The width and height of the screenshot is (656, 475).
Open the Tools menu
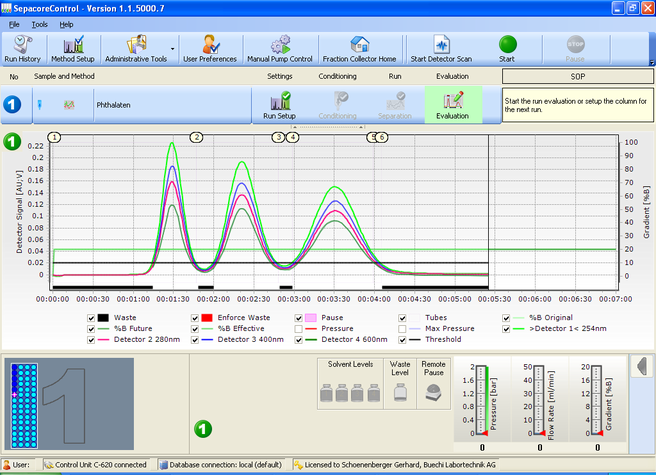point(39,23)
